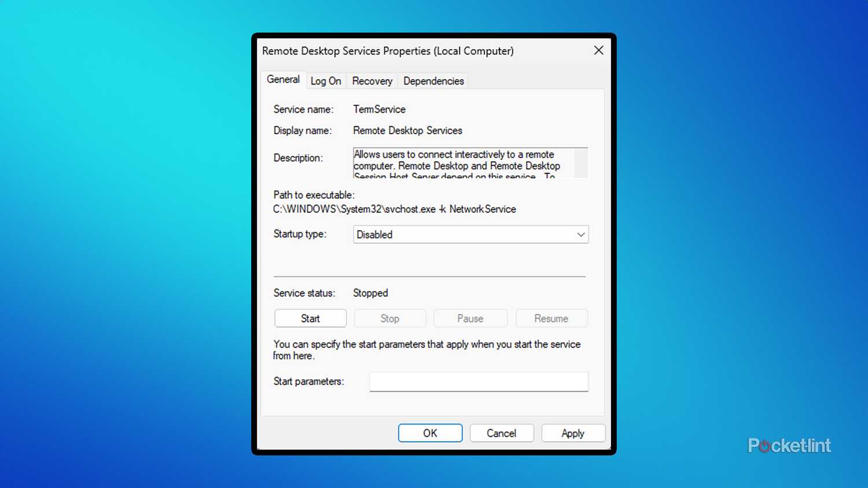Open the Log On tab

326,81
